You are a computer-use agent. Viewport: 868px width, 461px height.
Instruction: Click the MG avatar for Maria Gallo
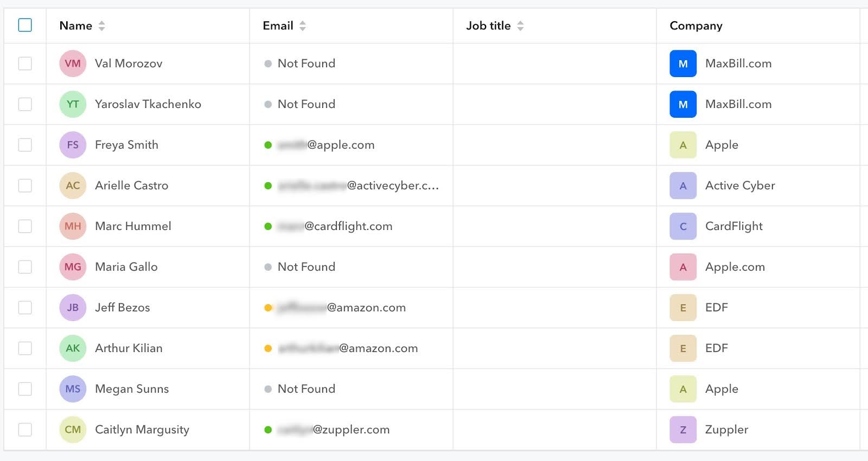point(73,267)
